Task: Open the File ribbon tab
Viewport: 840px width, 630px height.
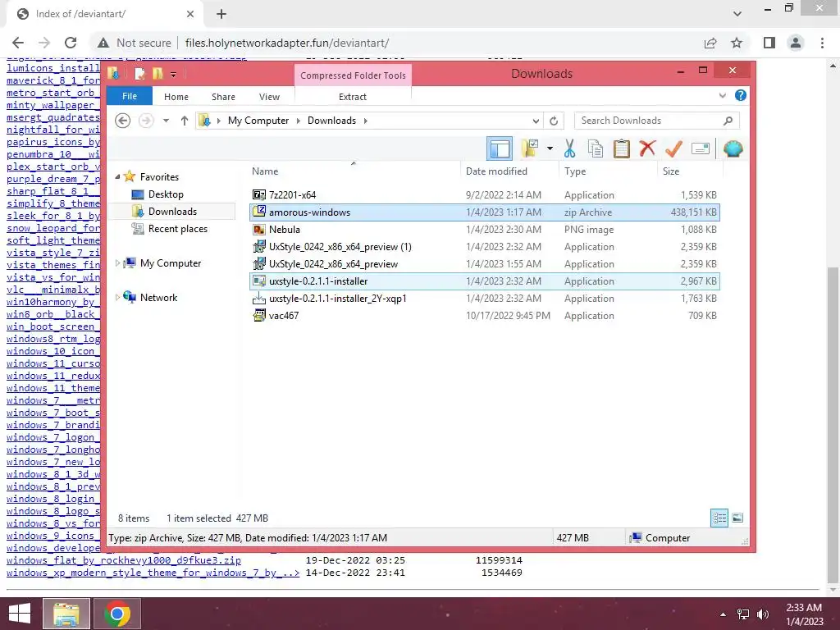Action: point(129,96)
